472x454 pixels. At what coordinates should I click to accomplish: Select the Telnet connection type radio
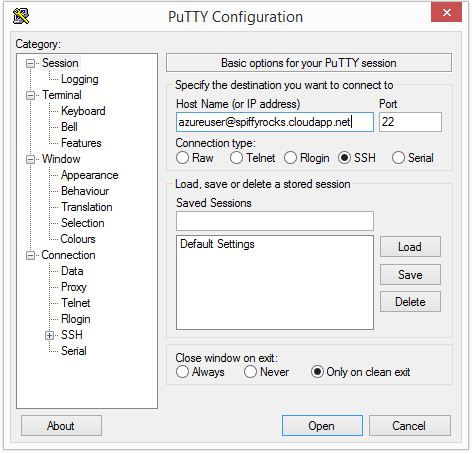[236, 158]
